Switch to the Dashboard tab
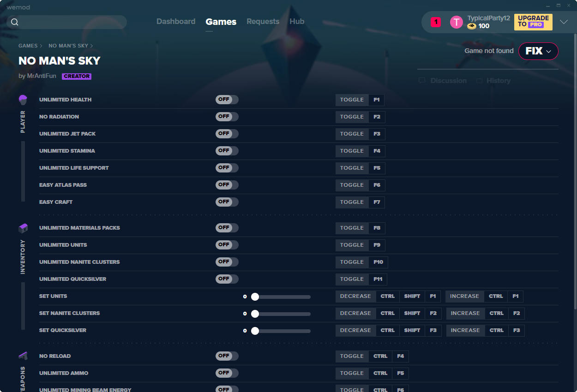 tap(176, 22)
